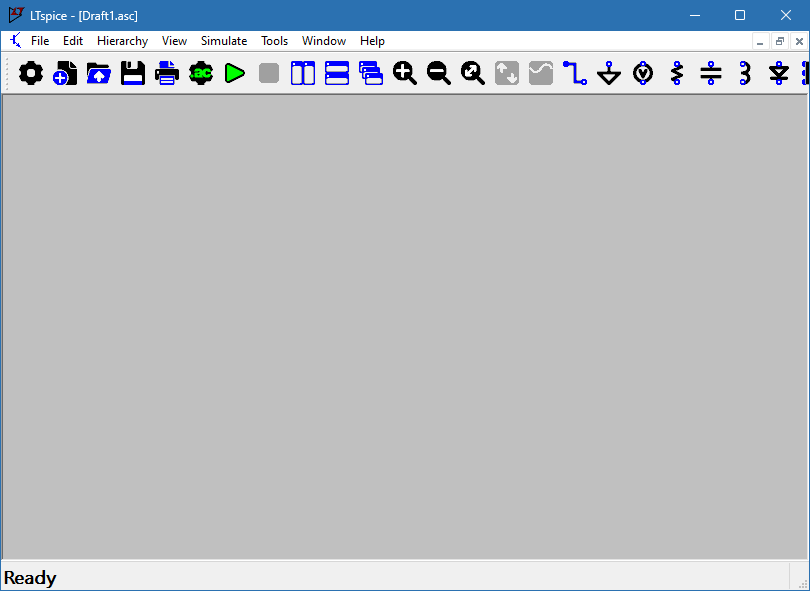Open the Tools menu
This screenshot has width=810, height=591.
tap(274, 41)
